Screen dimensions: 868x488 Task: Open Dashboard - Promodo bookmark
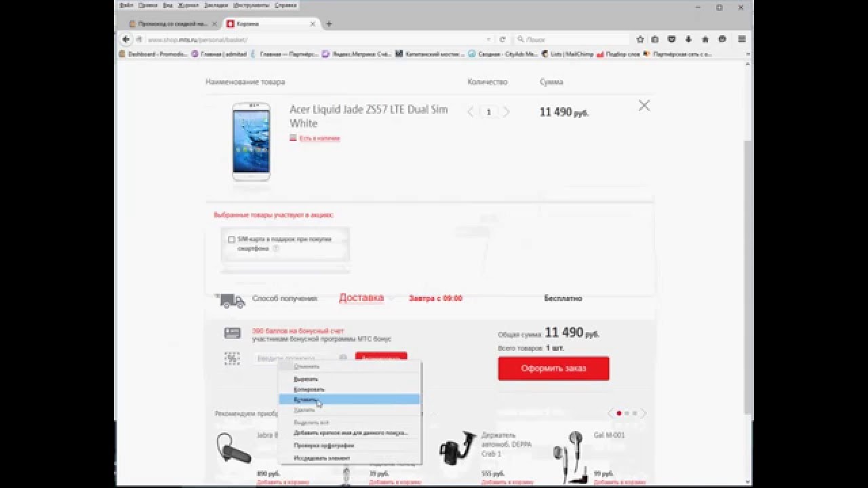(x=153, y=54)
